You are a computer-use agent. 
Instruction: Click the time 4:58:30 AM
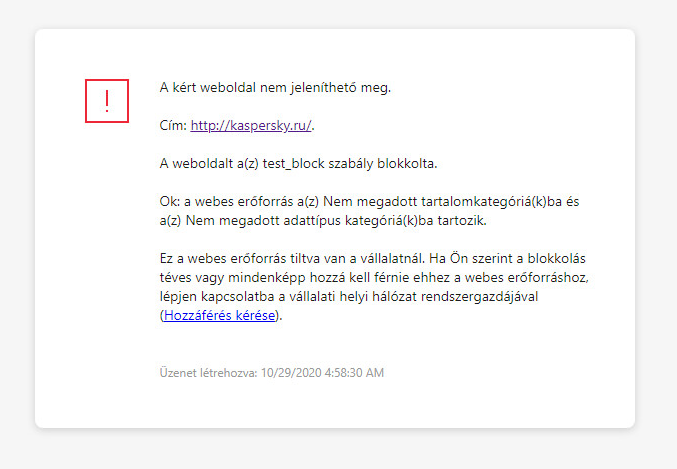pos(351,373)
